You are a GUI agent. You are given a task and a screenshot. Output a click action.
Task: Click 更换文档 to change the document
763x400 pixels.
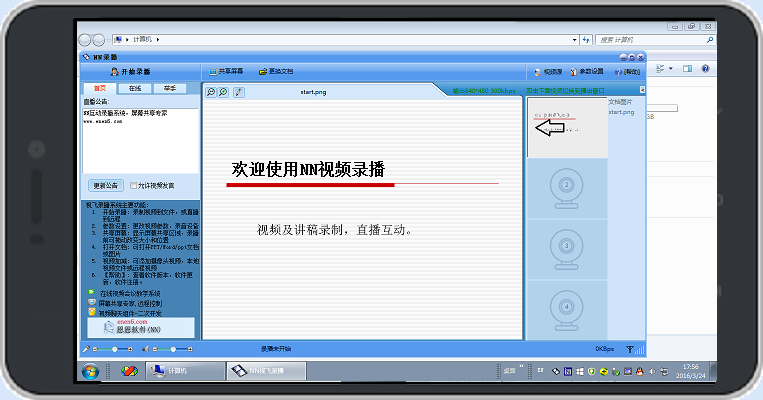tap(276, 72)
